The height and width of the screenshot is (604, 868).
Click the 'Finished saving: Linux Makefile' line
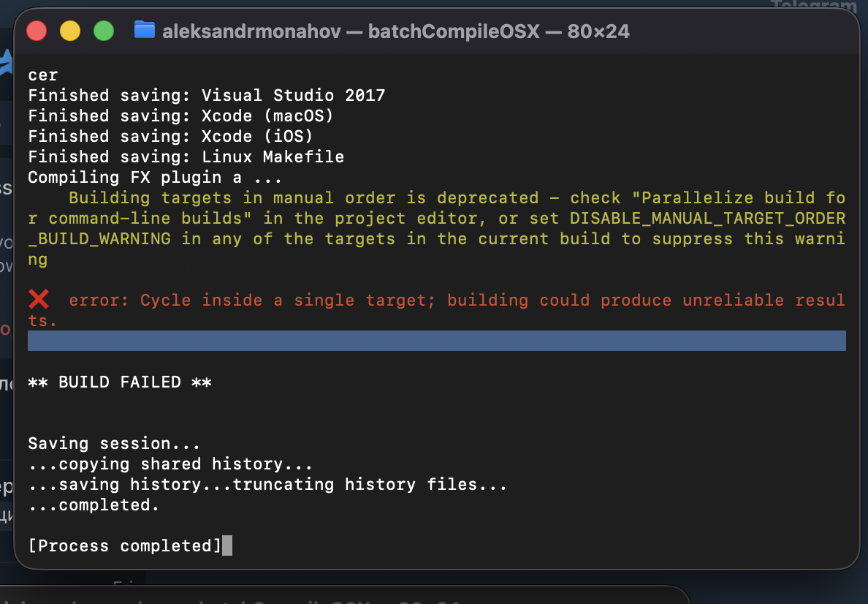[x=186, y=156]
